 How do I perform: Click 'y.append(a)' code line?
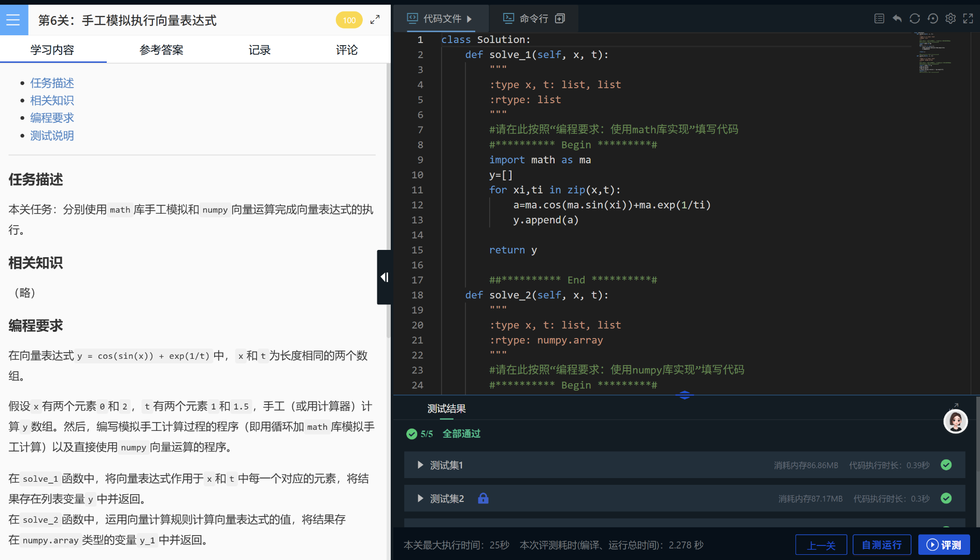546,220
